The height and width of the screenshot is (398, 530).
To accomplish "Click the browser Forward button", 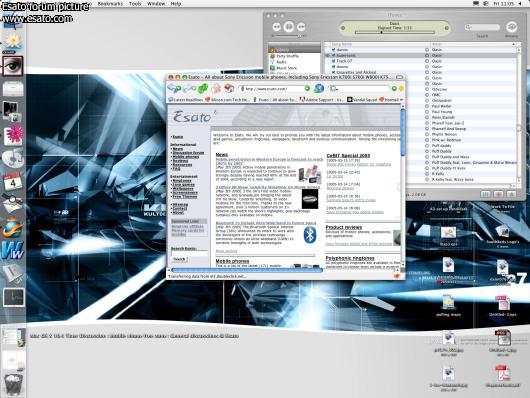I will tap(189, 89).
